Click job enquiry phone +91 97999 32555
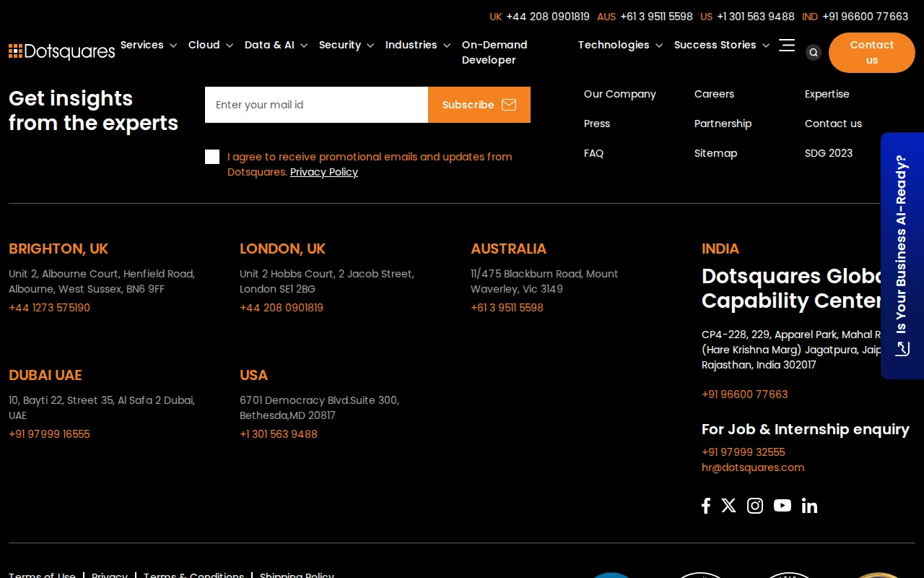Image resolution: width=924 pixels, height=578 pixels. click(x=743, y=452)
